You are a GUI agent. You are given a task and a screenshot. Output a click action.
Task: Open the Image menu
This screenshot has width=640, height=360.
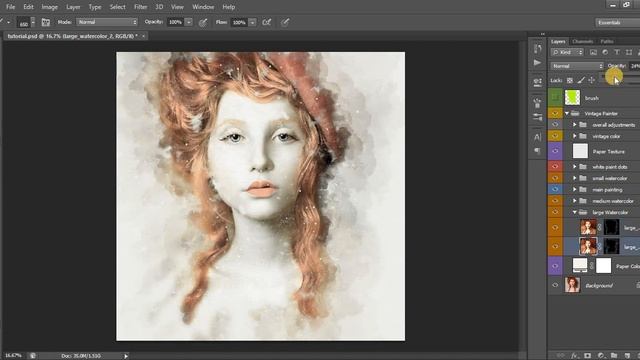(49, 7)
